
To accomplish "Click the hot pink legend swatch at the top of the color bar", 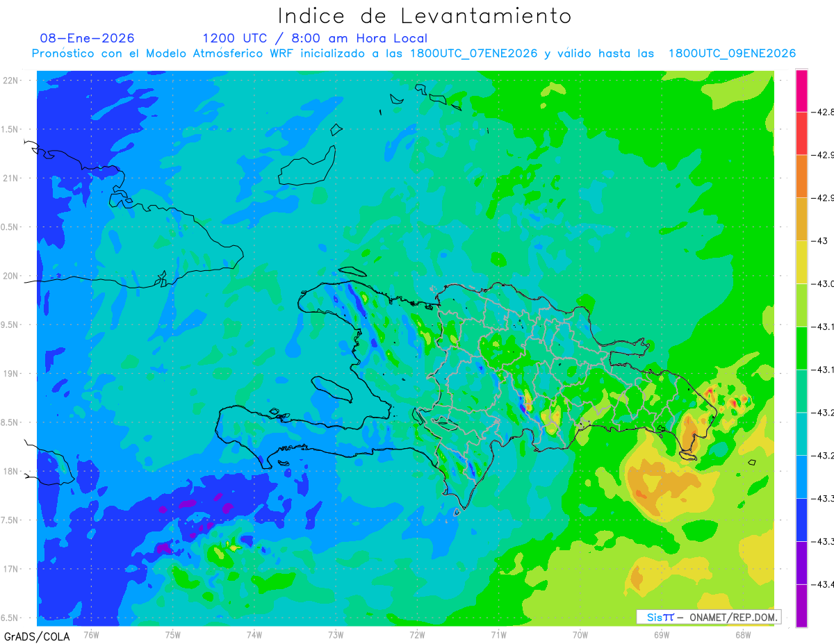I will [801, 91].
